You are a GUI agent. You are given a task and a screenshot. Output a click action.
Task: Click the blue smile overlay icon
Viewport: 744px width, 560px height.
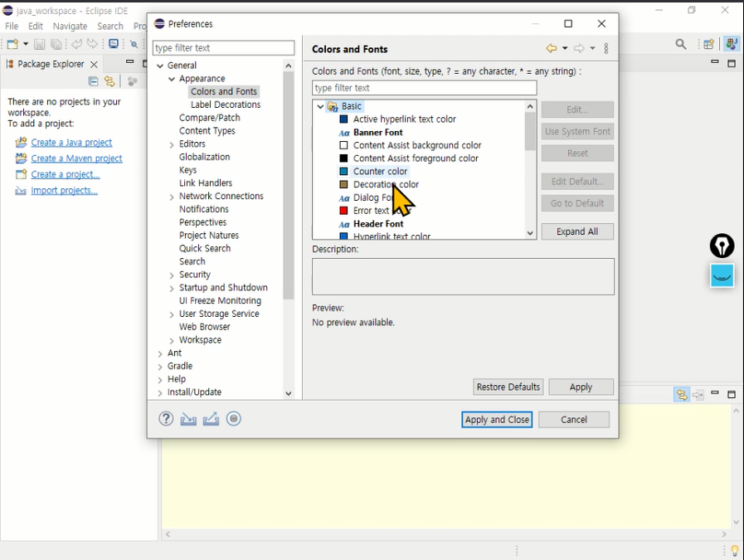[x=722, y=275]
